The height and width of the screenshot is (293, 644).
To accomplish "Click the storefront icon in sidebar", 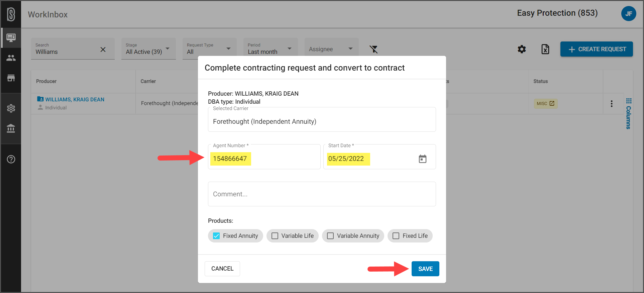I will coord(11,78).
